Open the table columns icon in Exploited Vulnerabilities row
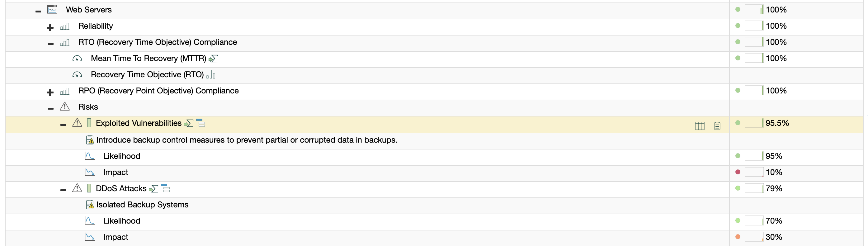The height and width of the screenshot is (246, 868). 700,126
